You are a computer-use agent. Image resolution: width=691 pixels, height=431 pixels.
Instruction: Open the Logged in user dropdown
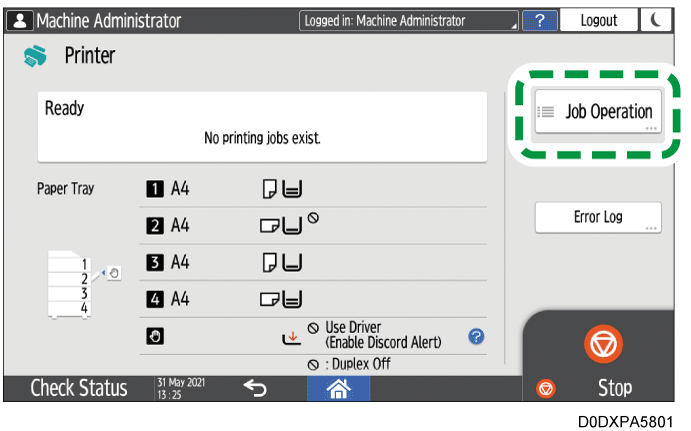[x=410, y=20]
